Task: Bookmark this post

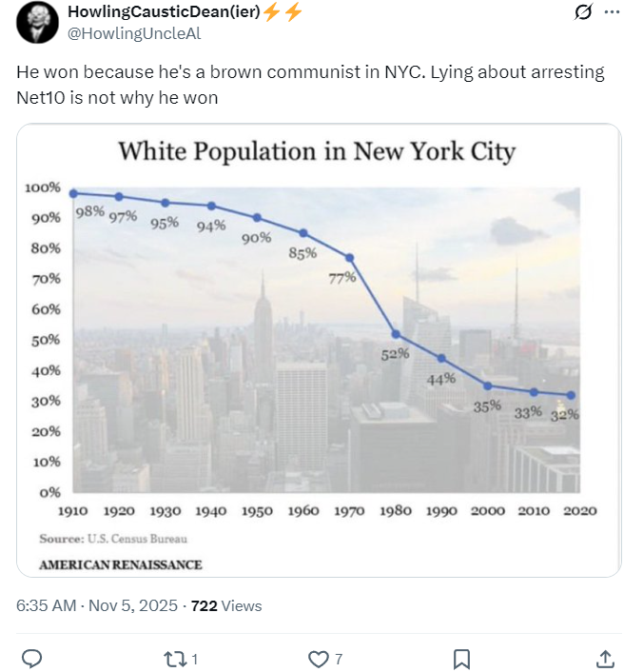Action: click(x=461, y=658)
